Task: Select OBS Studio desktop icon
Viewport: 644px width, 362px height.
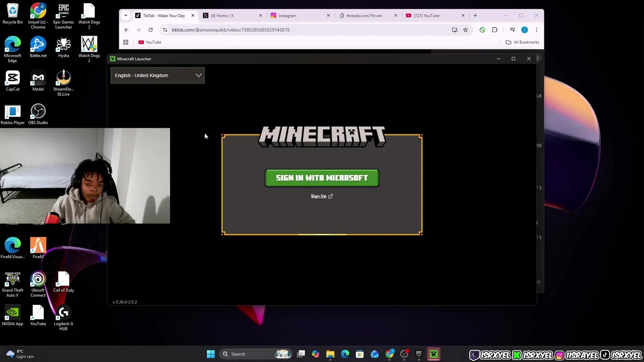Action: click(x=38, y=115)
